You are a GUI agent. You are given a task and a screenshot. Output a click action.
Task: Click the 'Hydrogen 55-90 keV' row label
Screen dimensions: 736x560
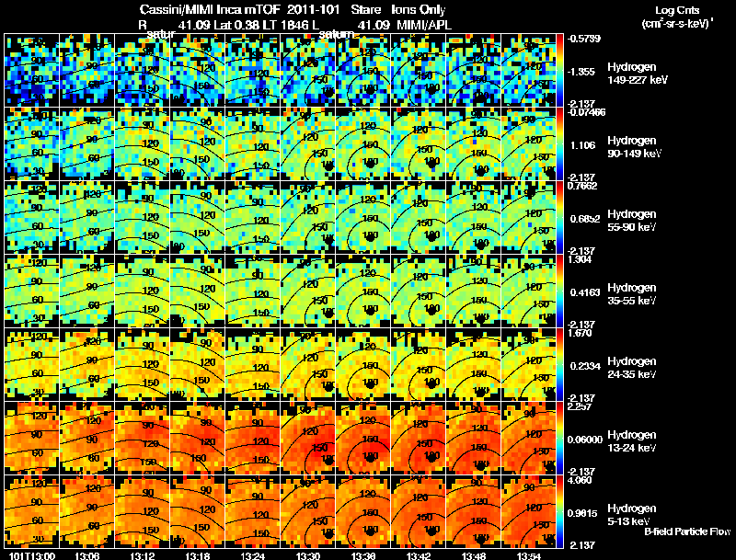[632, 221]
